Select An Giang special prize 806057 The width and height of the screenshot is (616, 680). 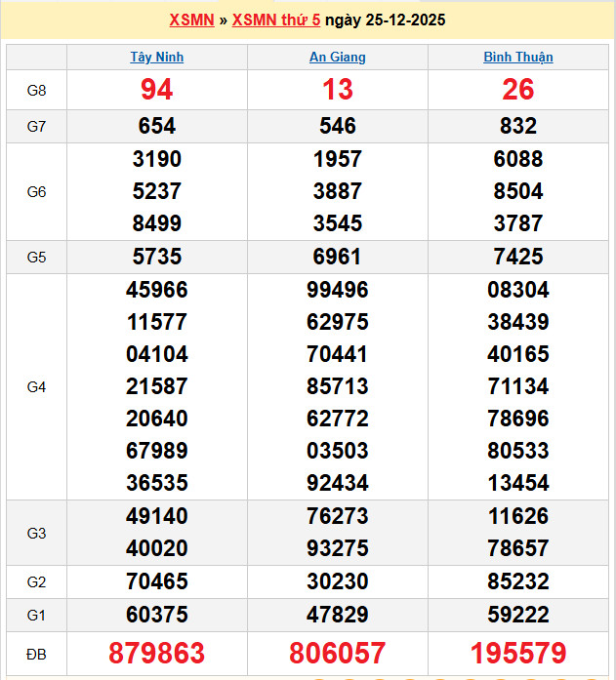[337, 653]
